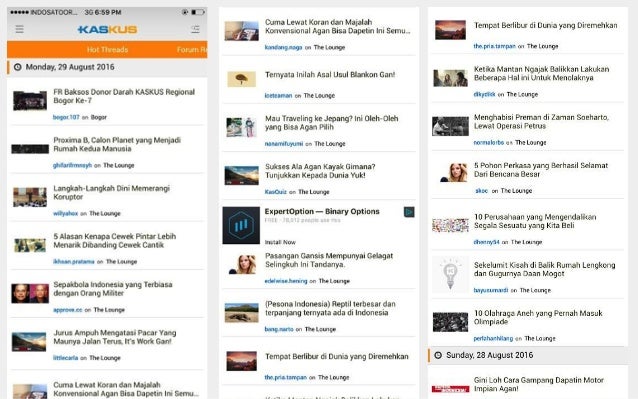This screenshot has width=638, height=399.
Task: Click Install Now on ExpertOption ad
Action: (280, 242)
